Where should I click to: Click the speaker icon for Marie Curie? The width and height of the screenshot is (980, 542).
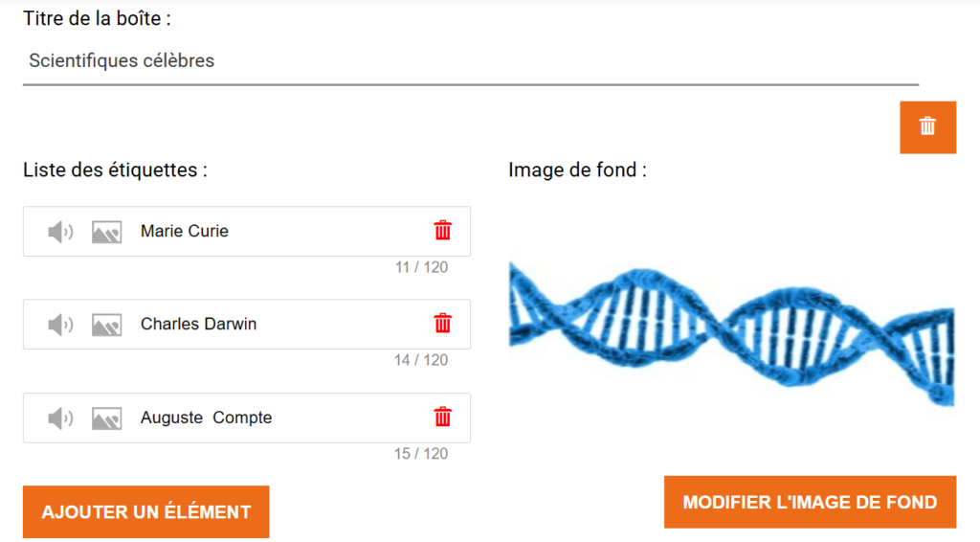[60, 232]
